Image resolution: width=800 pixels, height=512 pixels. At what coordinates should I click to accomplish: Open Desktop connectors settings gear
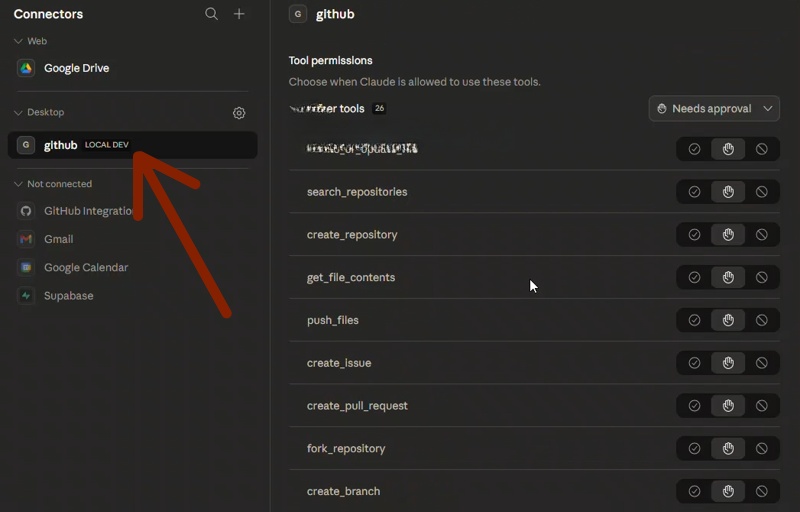pos(239,113)
